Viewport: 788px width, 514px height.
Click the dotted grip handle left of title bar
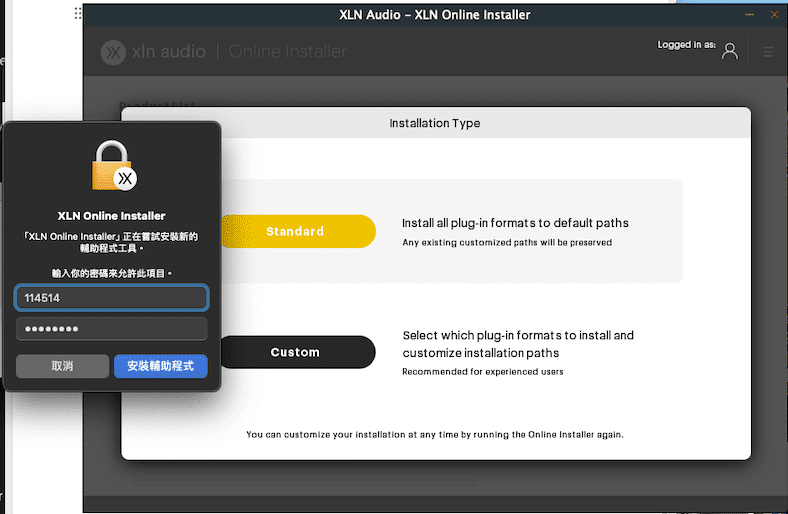78,13
